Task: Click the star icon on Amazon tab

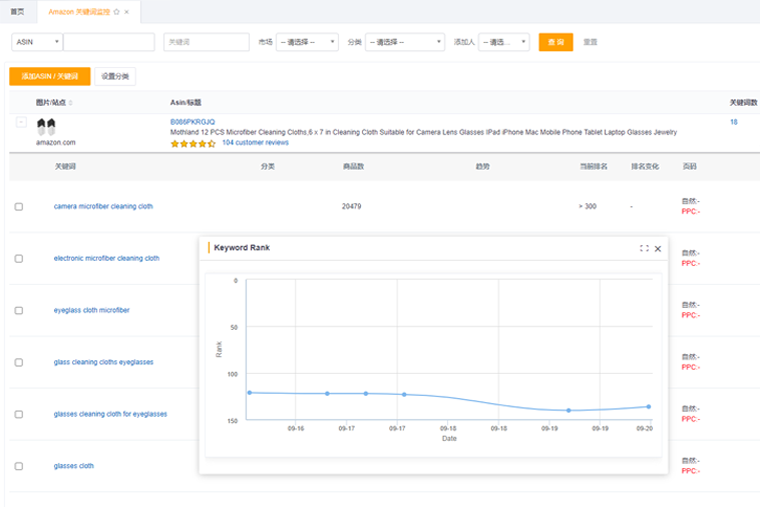Action: tap(117, 11)
